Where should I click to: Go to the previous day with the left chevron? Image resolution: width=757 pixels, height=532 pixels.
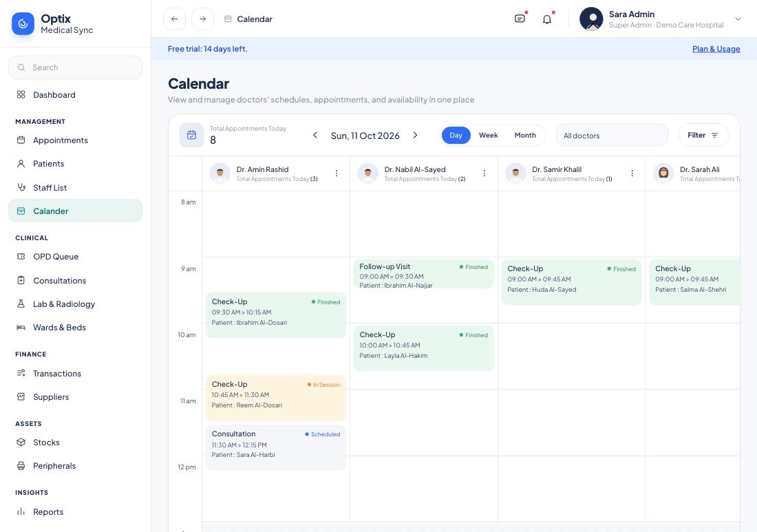point(314,135)
